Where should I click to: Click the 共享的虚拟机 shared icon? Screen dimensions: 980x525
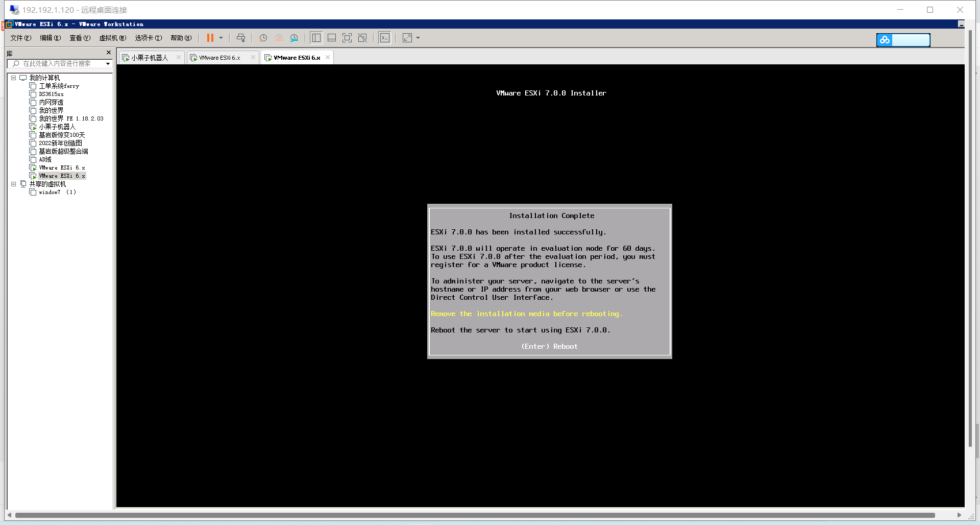point(23,184)
